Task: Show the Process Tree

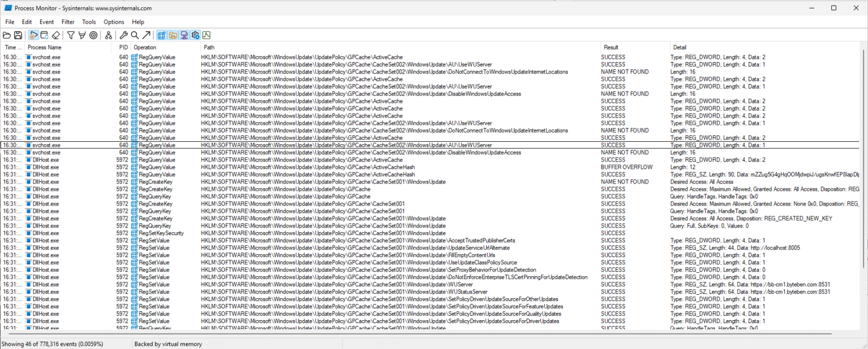Action: pyautogui.click(x=109, y=35)
